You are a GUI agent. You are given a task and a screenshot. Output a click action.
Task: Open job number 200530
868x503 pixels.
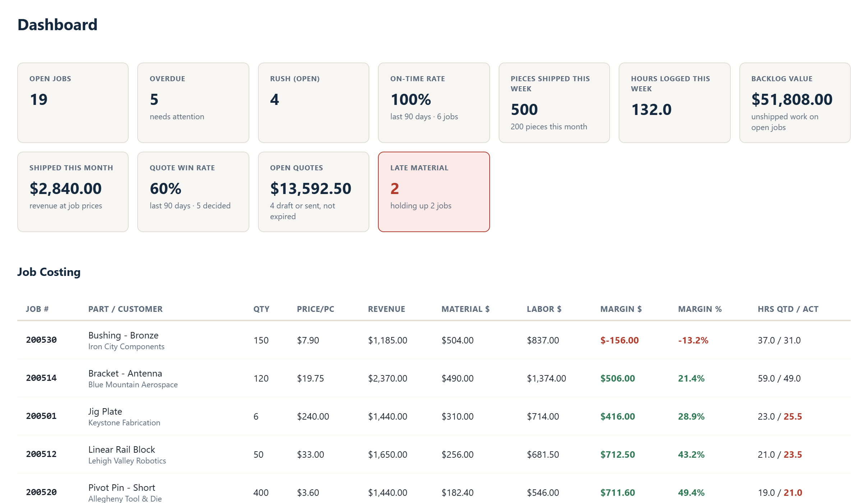(x=41, y=340)
